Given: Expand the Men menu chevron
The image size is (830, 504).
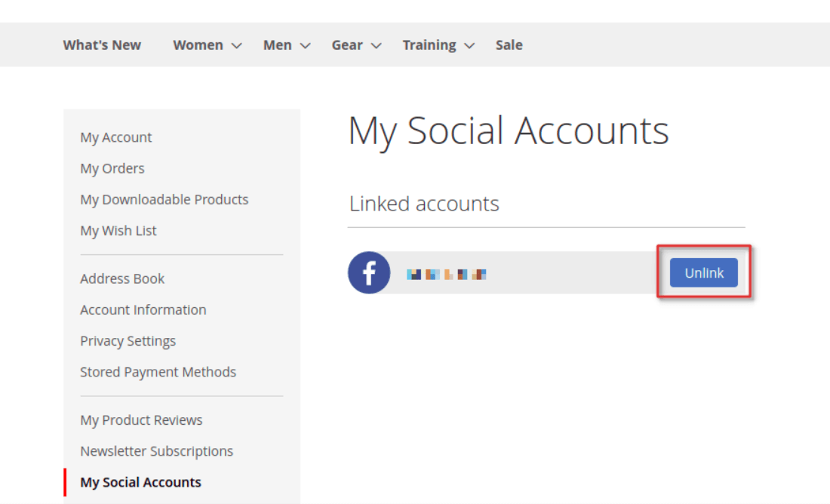Looking at the screenshot, I should tap(305, 46).
